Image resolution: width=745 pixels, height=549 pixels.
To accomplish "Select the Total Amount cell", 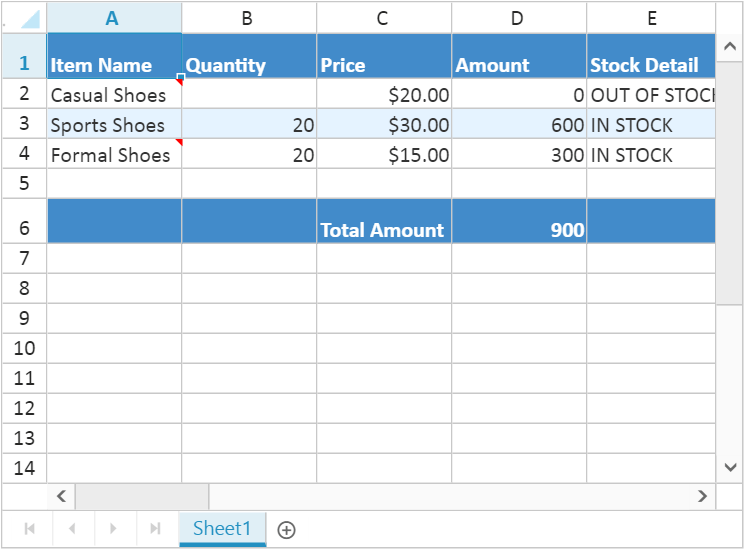I will [384, 221].
